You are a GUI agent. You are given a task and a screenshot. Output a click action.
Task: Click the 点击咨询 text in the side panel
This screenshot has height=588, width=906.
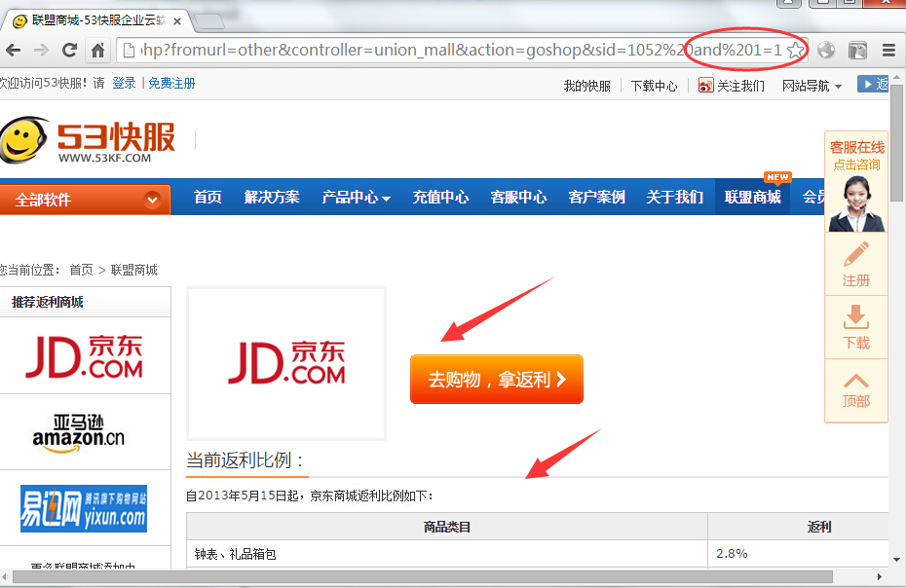coord(856,165)
